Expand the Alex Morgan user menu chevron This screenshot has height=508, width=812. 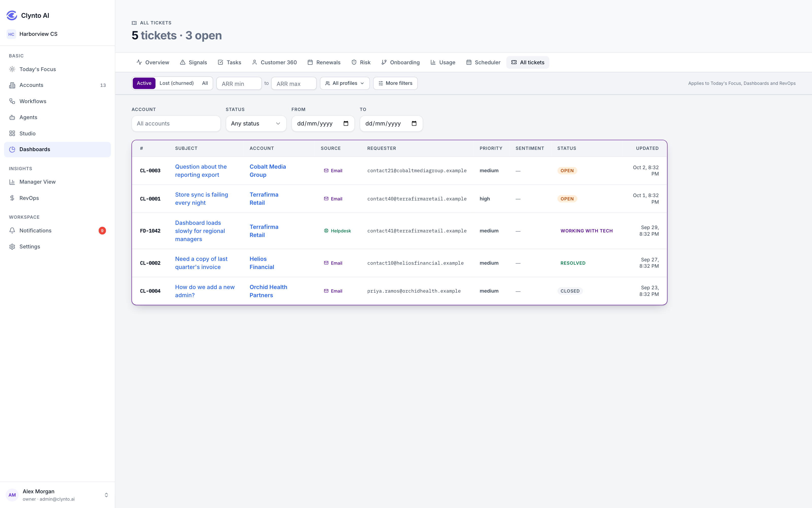click(x=106, y=495)
